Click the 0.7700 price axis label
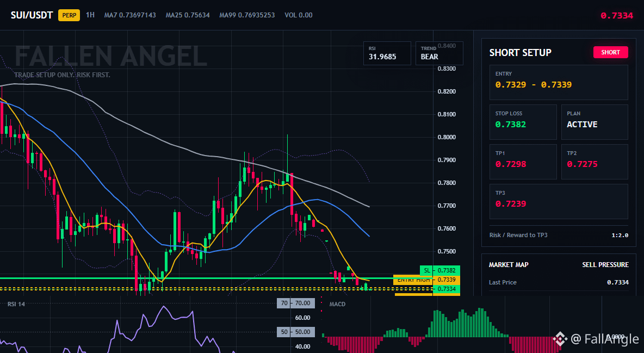Screen dimensions: 644x353 pos(447,206)
